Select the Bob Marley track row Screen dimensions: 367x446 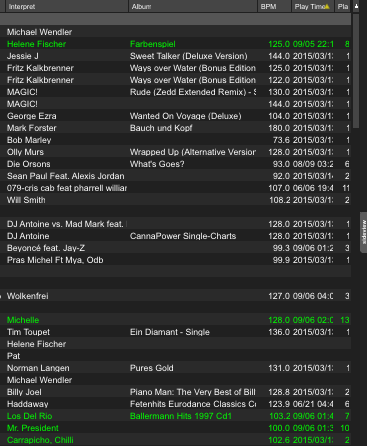(175, 140)
